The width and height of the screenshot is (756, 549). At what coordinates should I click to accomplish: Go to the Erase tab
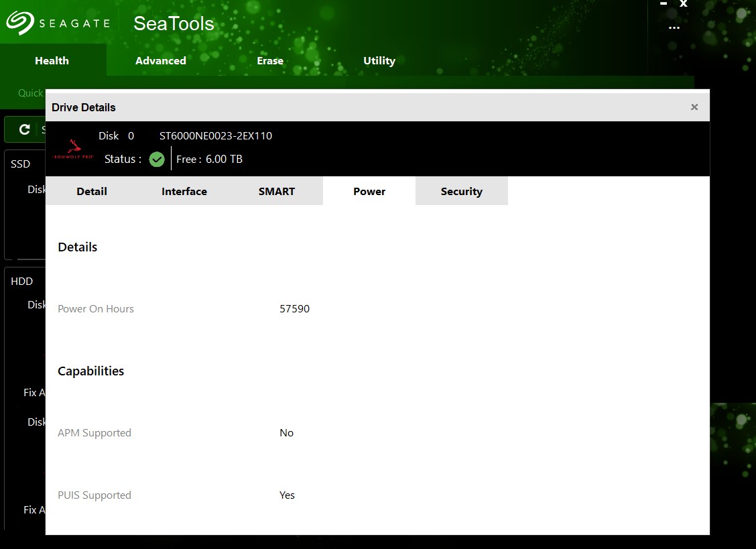pos(270,60)
